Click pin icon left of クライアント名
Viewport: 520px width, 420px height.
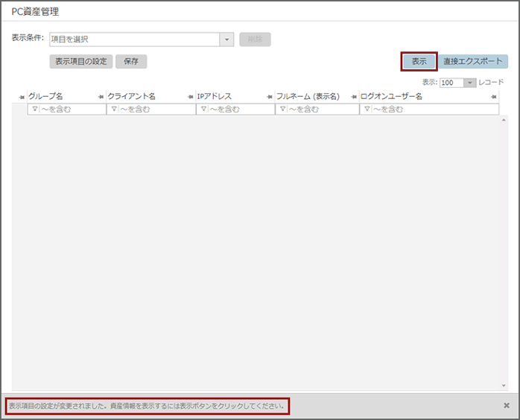(101, 97)
